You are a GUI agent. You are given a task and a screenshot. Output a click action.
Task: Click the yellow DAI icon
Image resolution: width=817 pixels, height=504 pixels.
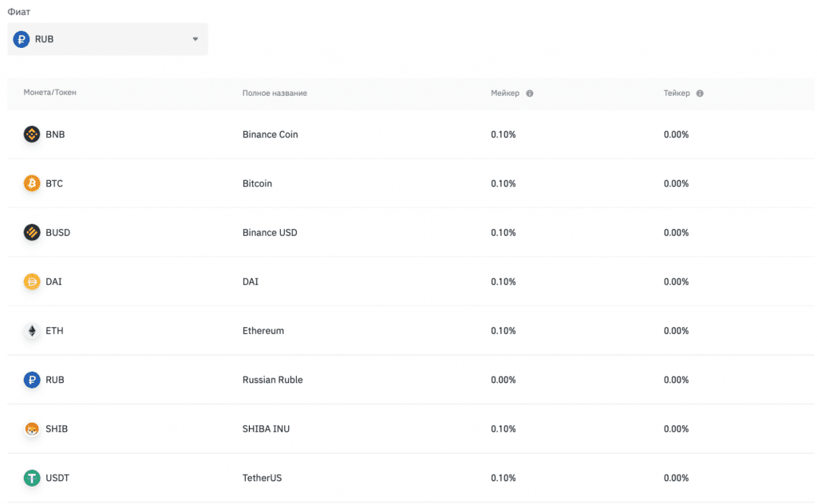click(x=32, y=282)
